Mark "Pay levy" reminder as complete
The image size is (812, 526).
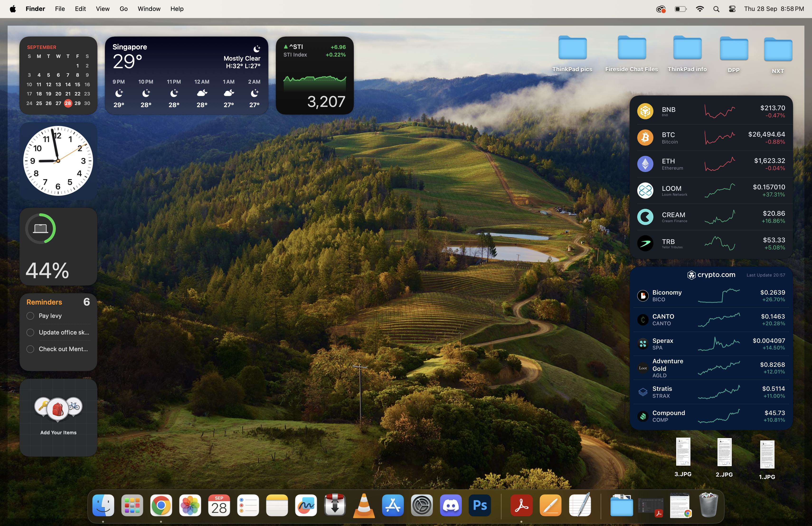point(30,316)
